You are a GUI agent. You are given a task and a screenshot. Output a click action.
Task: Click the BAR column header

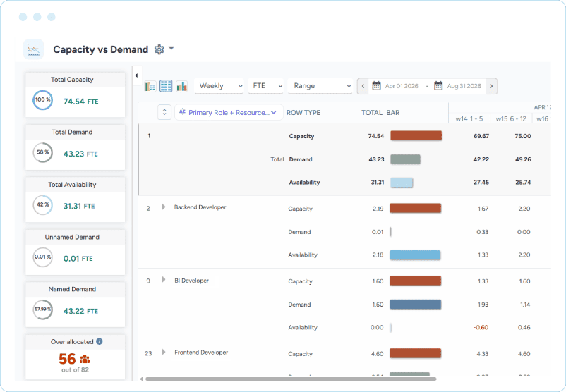[x=392, y=113]
